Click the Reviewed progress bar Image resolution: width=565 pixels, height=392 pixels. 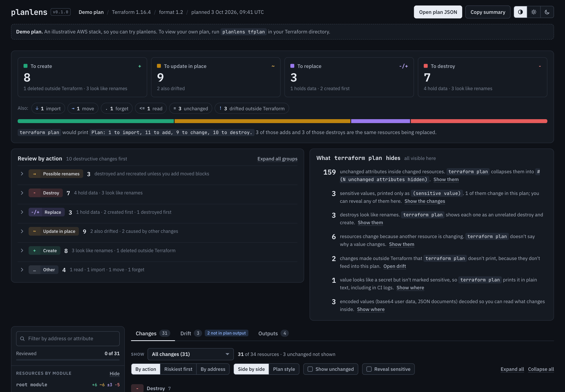68,360
